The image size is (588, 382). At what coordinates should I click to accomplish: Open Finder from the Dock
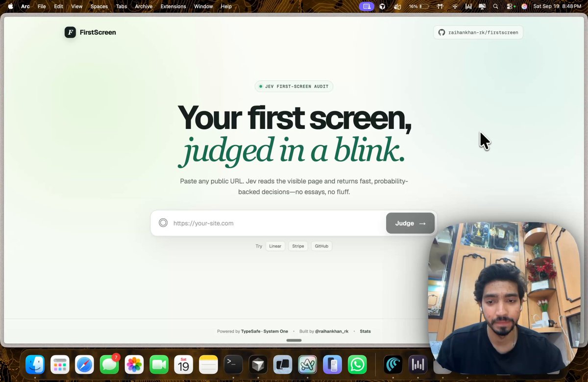[35, 364]
